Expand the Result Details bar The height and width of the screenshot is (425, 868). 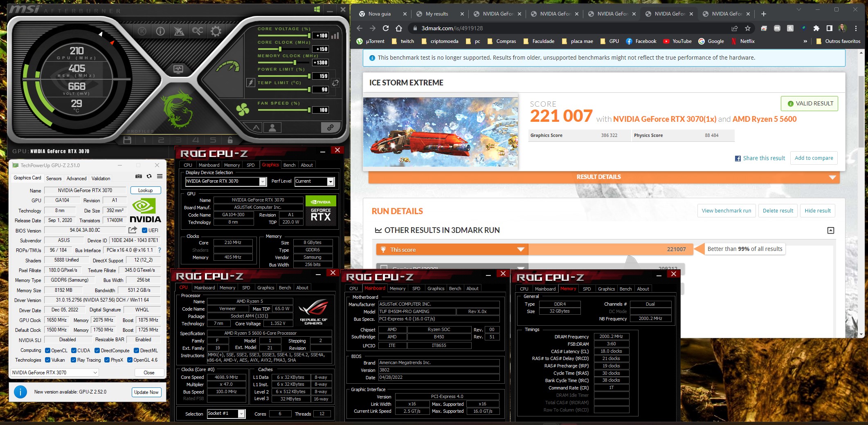[604, 177]
